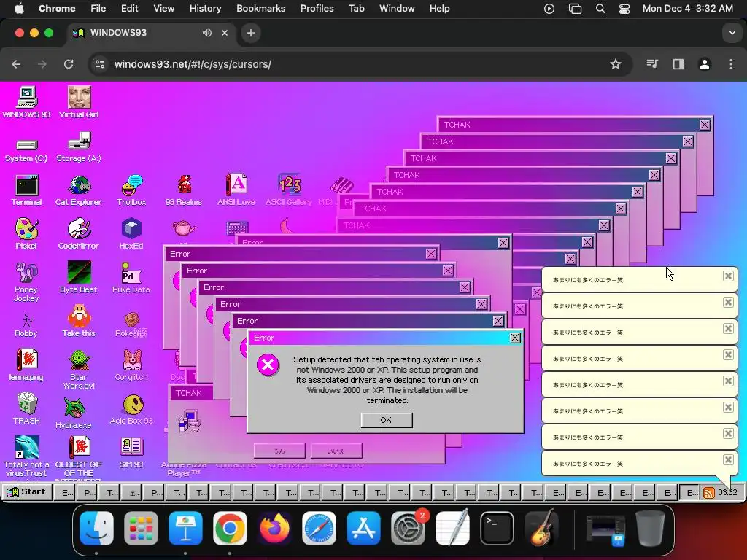This screenshot has width=747, height=560.
Task: Mute the WINDOWS93 tab audio
Action: tap(206, 33)
